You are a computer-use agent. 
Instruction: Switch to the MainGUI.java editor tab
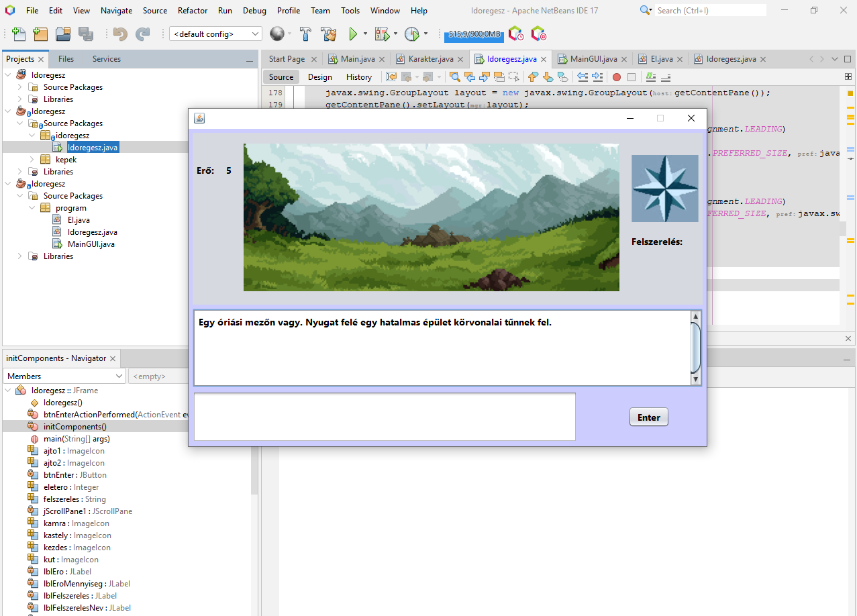tap(593, 59)
